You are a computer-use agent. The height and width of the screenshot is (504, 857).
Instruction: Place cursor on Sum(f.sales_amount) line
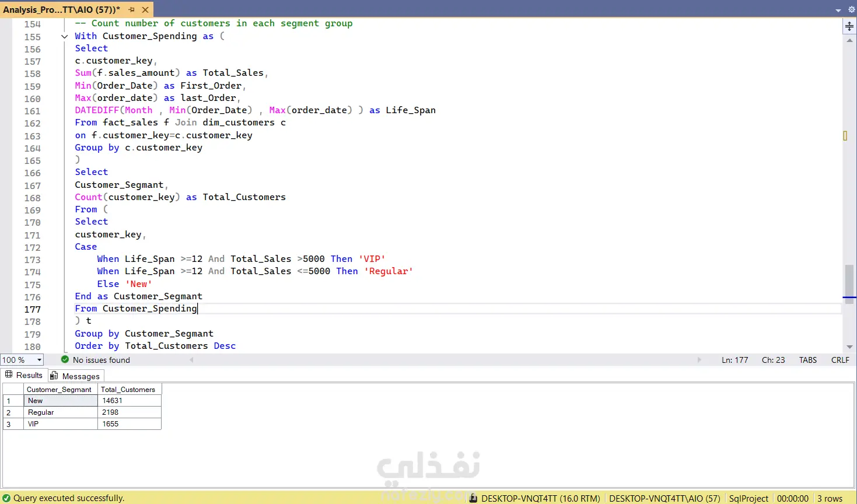[172, 73]
